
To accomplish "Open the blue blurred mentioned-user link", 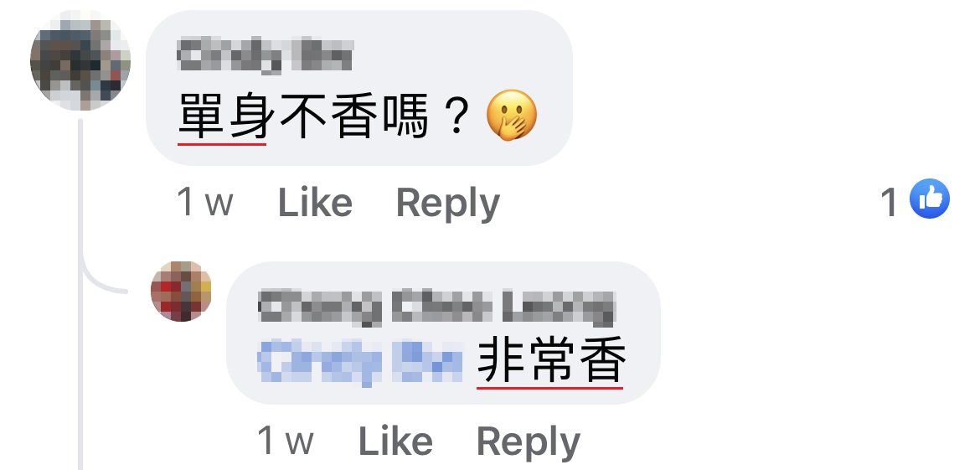I will pos(361,363).
